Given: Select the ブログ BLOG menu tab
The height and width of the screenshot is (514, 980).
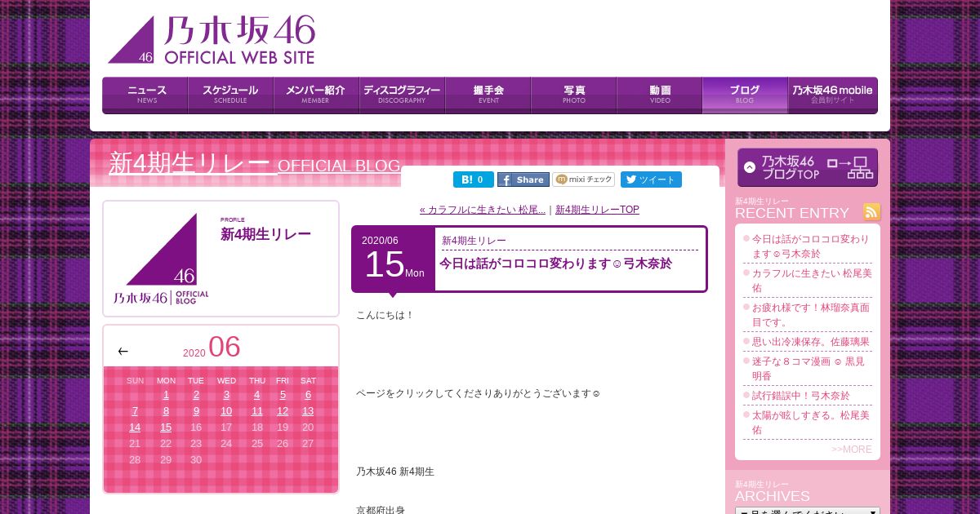Looking at the screenshot, I should pos(745,95).
